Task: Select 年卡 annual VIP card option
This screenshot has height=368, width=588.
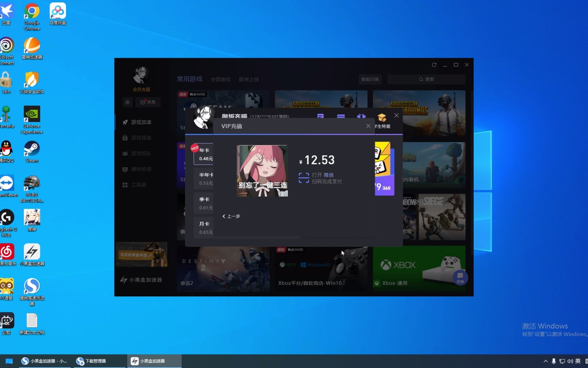Action: 205,154
